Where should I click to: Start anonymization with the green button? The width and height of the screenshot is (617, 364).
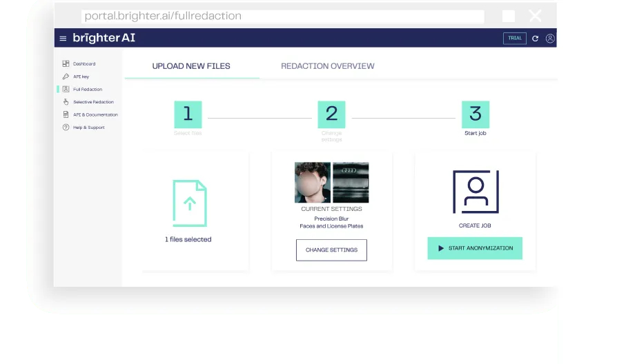475,248
